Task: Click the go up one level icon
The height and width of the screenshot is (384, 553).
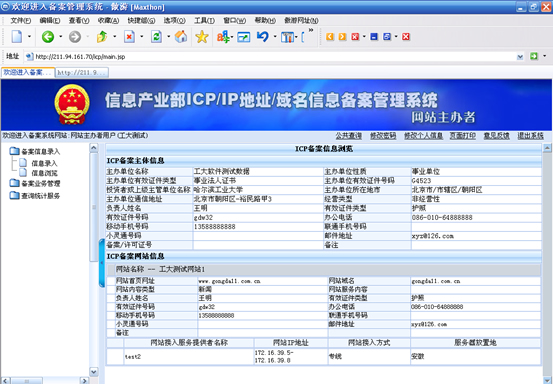Action: point(102,37)
